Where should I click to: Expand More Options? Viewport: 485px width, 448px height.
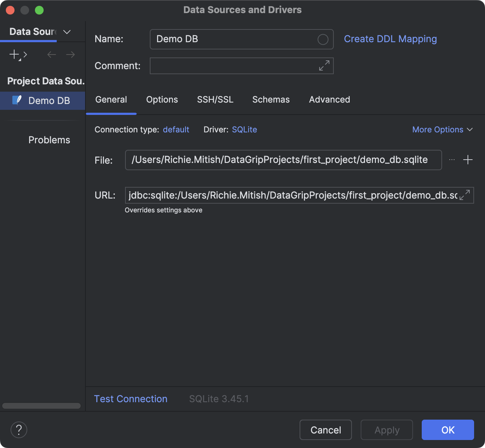point(442,129)
